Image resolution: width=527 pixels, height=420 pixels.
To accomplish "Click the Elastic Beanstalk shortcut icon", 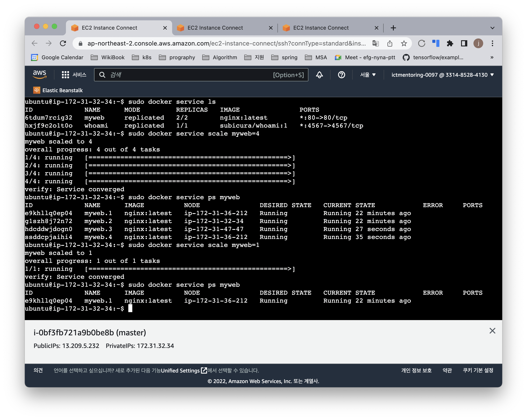I will 37,90.
